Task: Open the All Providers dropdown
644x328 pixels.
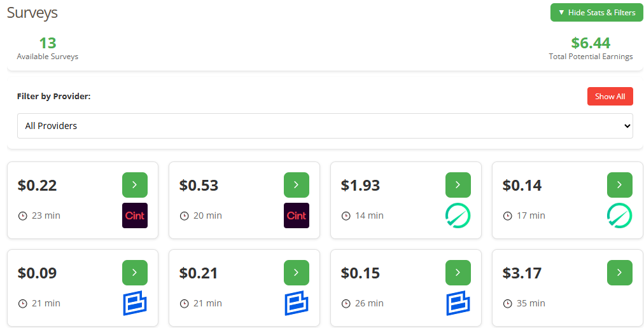Action: click(x=325, y=126)
